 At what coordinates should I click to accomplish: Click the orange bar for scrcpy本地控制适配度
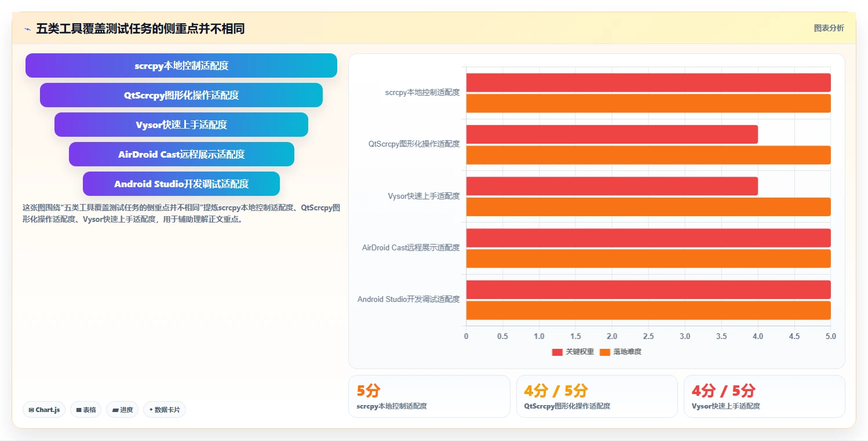point(648,103)
